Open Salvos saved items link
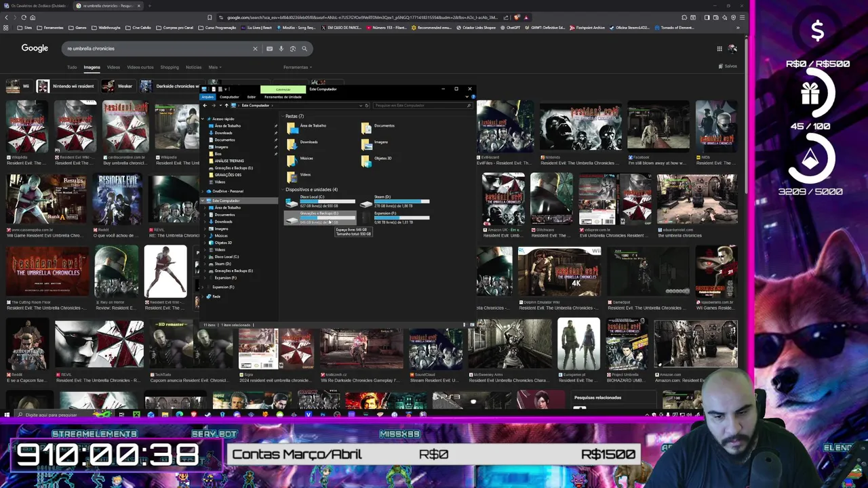The image size is (868, 488). pos(728,66)
